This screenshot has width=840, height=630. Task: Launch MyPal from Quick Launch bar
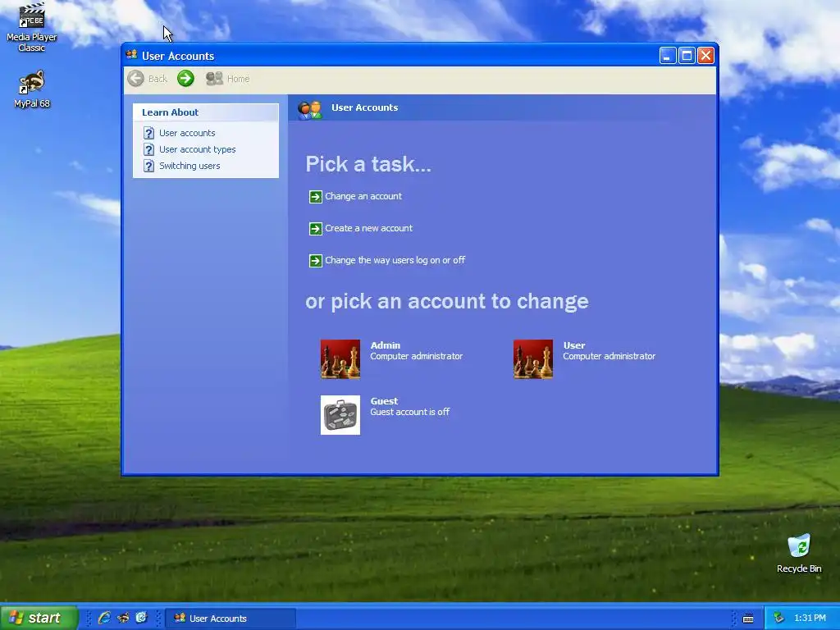[x=123, y=618]
